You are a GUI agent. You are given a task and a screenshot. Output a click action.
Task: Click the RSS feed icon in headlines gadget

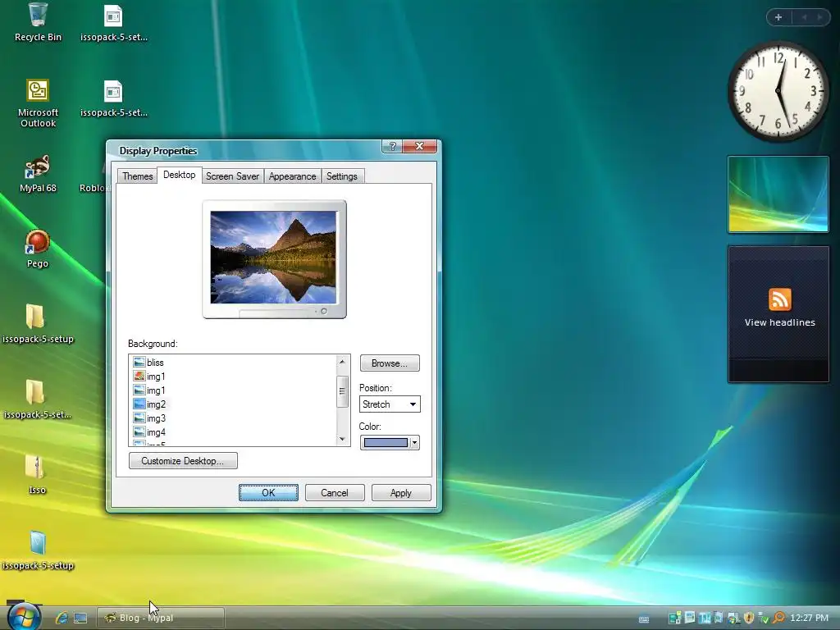(x=779, y=299)
